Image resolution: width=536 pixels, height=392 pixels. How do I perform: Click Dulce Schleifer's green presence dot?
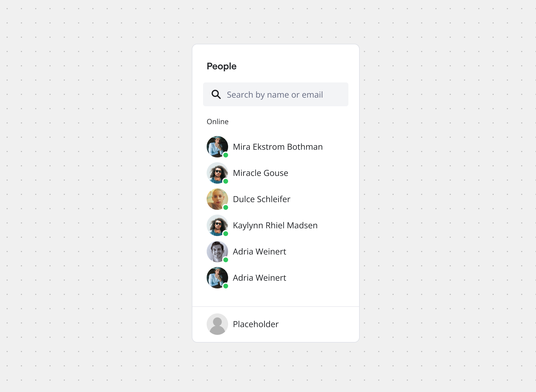tap(225, 207)
